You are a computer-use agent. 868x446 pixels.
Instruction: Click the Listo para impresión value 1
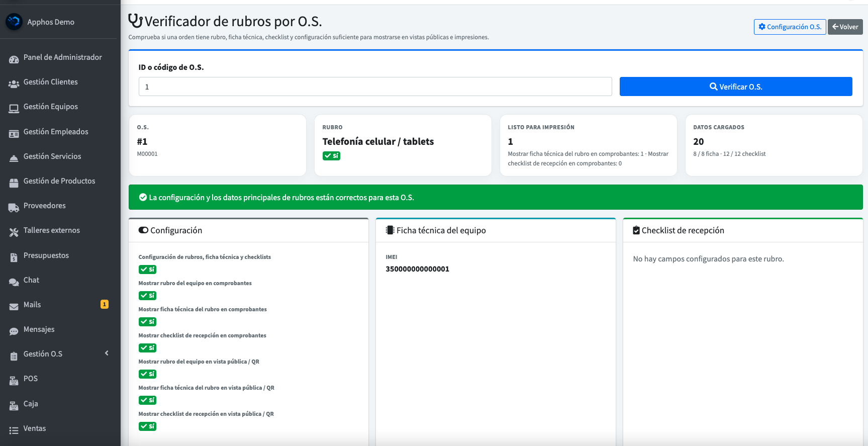pos(511,141)
